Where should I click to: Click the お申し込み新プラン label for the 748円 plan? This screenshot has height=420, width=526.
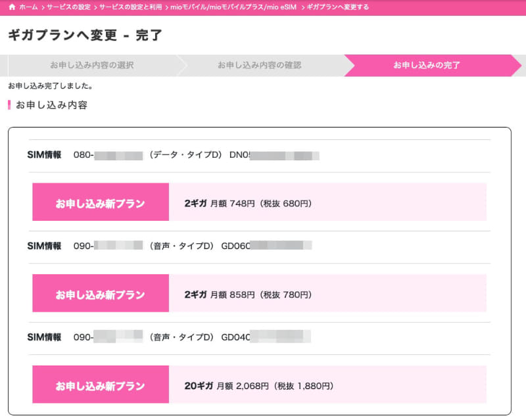click(100, 203)
